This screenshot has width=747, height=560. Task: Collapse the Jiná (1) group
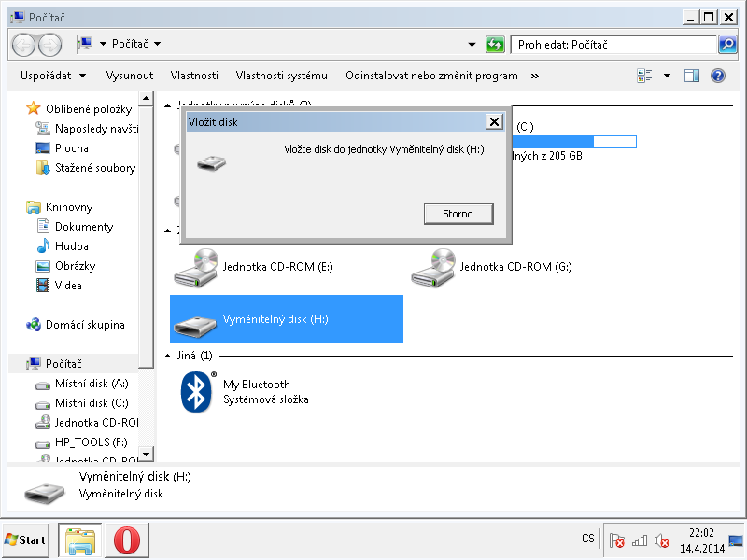(x=168, y=356)
